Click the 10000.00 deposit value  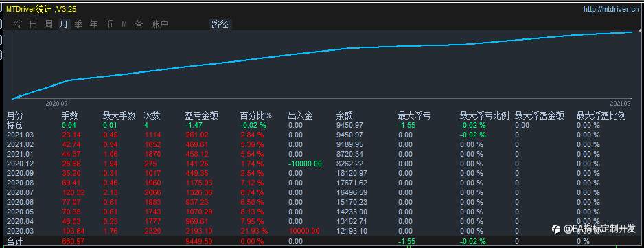coord(303,231)
